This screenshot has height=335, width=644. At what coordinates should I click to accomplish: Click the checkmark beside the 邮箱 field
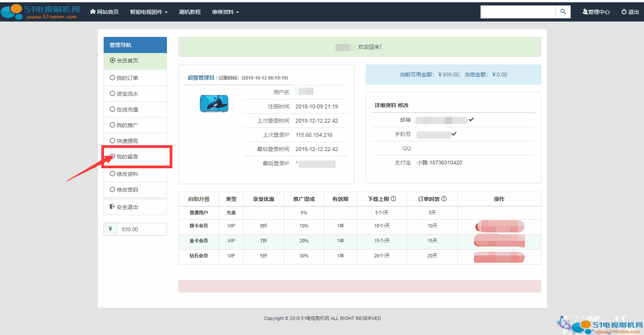(x=471, y=119)
